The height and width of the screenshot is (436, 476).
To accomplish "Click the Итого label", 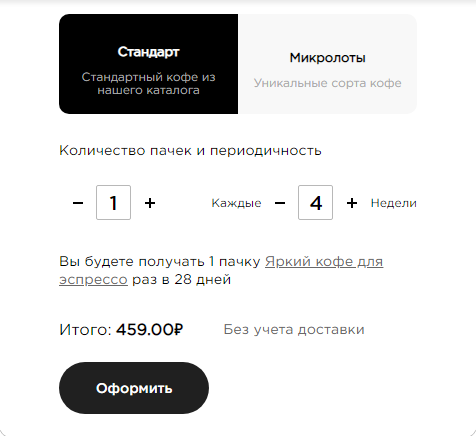I will pos(85,330).
